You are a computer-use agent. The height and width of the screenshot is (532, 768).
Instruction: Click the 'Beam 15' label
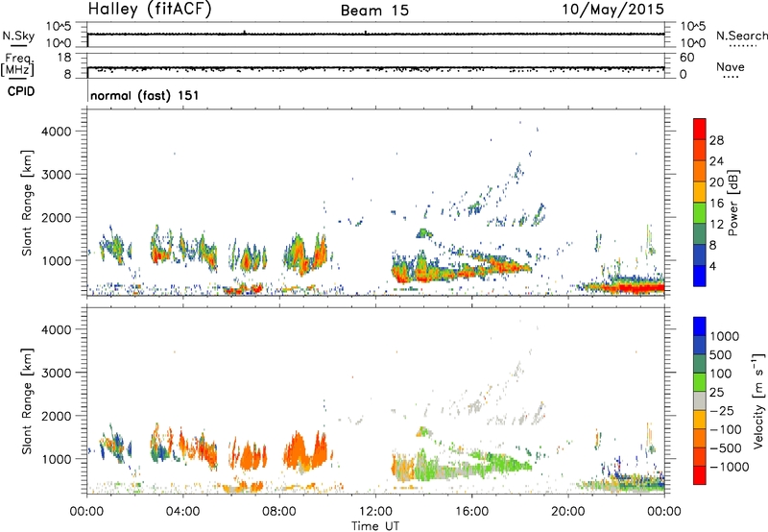374,11
